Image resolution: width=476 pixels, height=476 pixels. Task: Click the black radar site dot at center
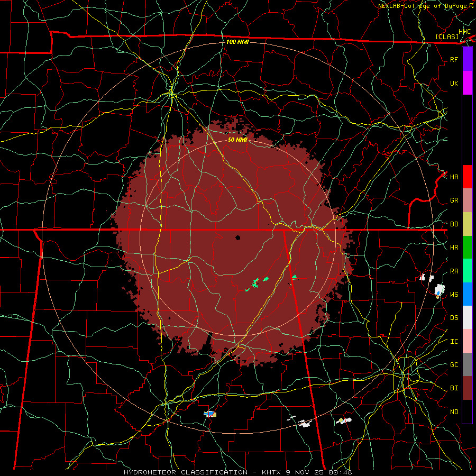tap(237, 237)
